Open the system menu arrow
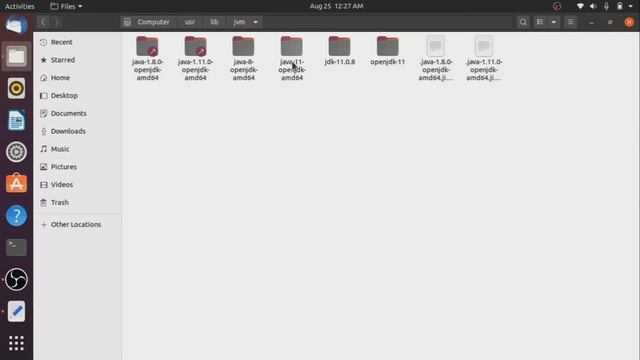Image resolution: width=640 pixels, height=360 pixels. (x=631, y=6)
